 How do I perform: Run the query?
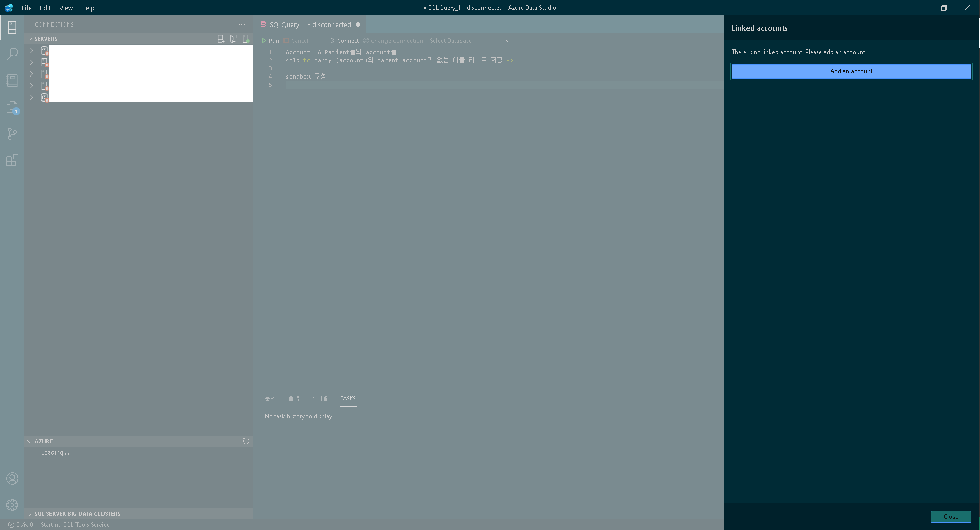pyautogui.click(x=270, y=41)
